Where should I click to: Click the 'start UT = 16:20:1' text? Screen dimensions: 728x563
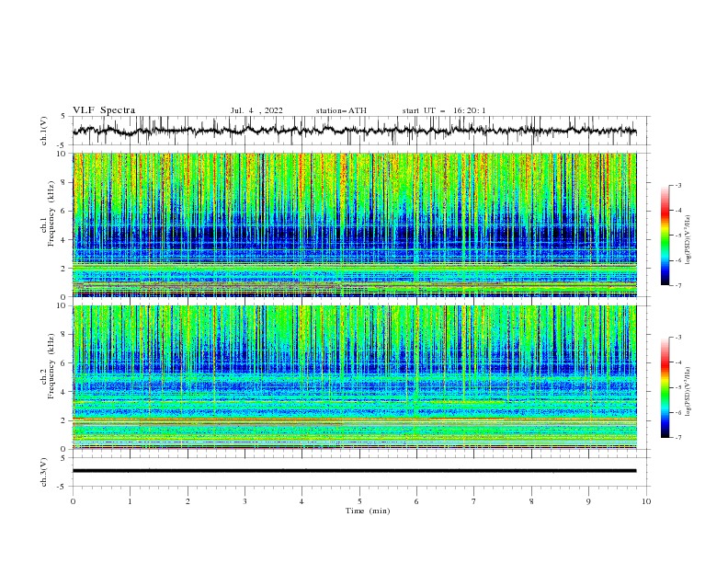pos(444,110)
